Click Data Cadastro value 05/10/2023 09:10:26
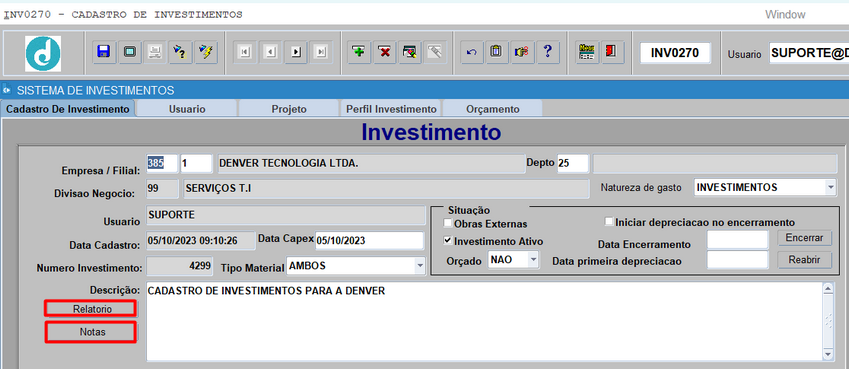Viewport: 849px width, 369px height. 201,240
